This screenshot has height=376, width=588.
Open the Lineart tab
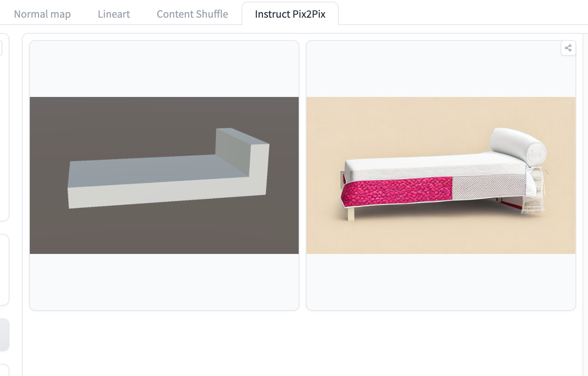(114, 14)
